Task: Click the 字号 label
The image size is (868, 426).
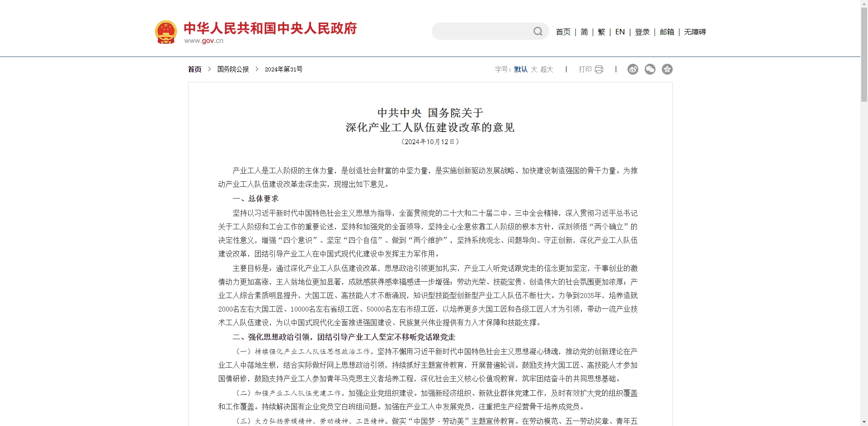Action: point(503,69)
